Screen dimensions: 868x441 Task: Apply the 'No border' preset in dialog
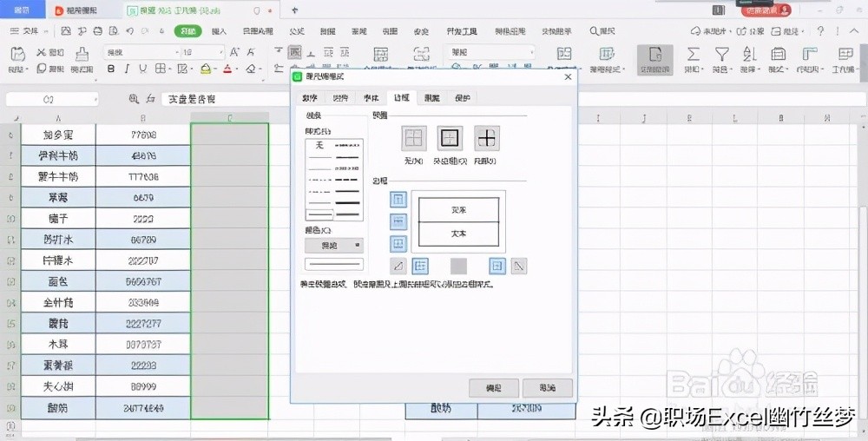point(414,138)
